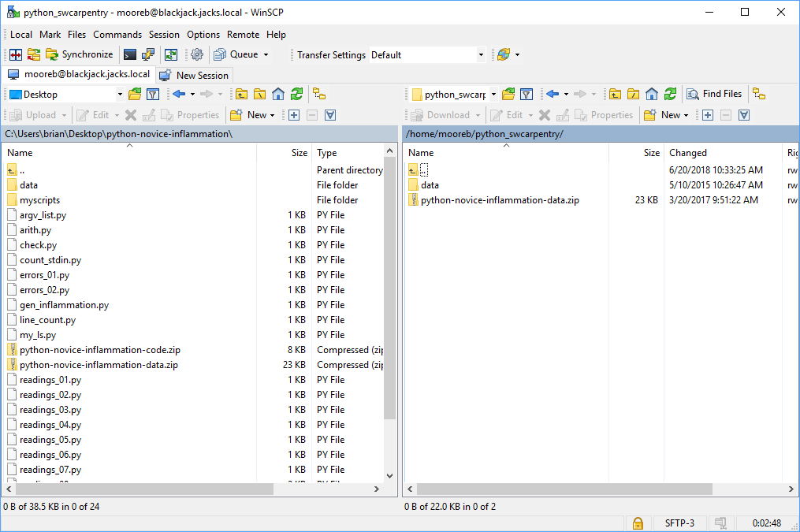
Task: Go back in local panel history
Action: (179, 94)
